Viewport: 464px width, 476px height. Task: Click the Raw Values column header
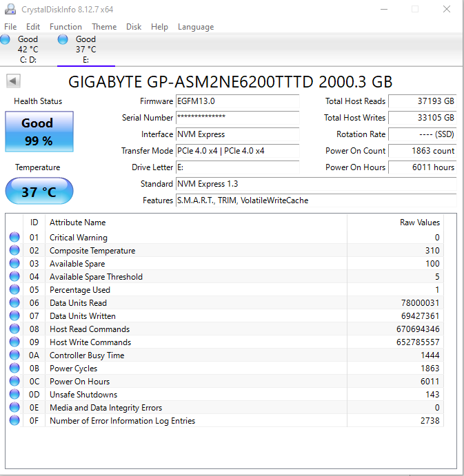click(x=395, y=223)
